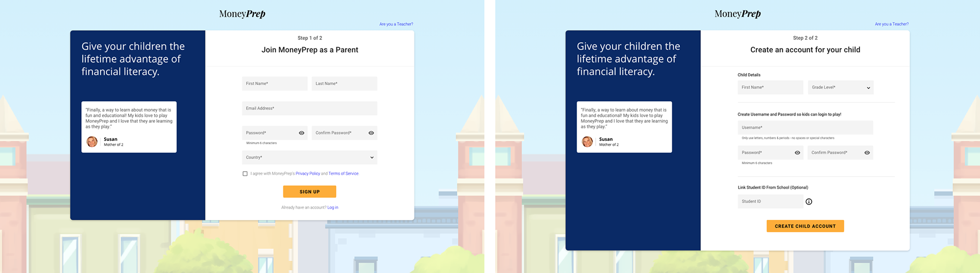
Task: Focus the Last Name field
Action: 344,84
